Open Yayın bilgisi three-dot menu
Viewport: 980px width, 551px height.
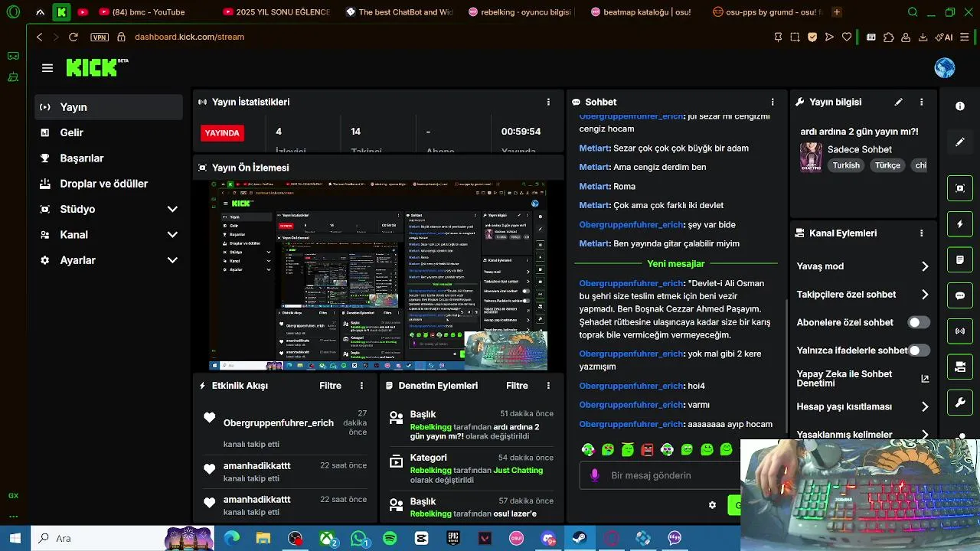(x=922, y=102)
